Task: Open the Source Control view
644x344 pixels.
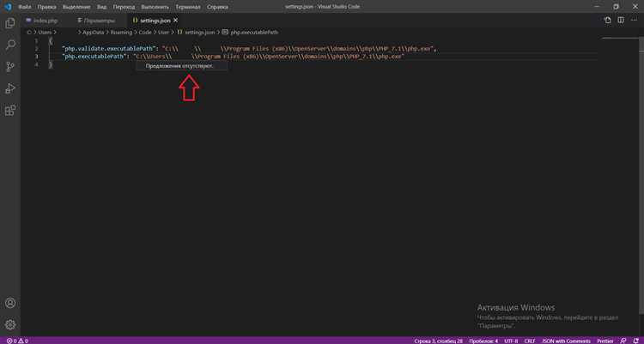Action: 10,67
